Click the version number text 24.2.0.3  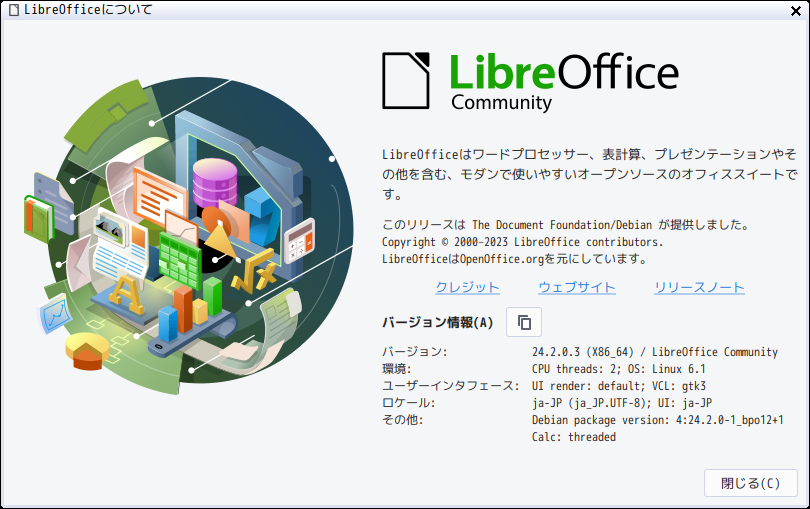pos(556,352)
